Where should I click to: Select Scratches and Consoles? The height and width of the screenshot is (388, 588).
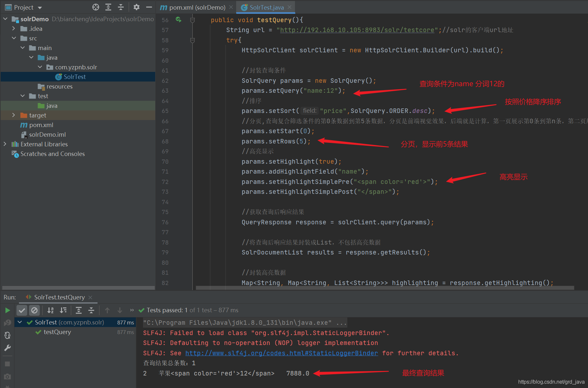pyautogui.click(x=52, y=154)
